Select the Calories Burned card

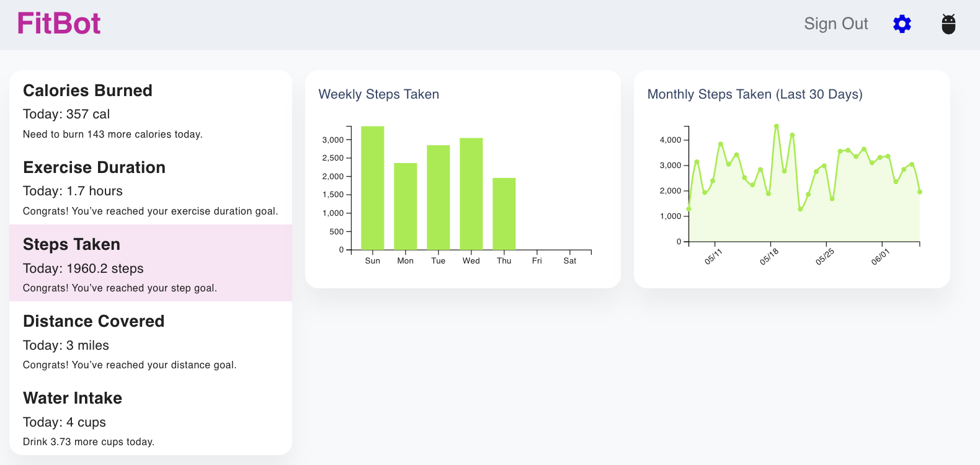[151, 109]
